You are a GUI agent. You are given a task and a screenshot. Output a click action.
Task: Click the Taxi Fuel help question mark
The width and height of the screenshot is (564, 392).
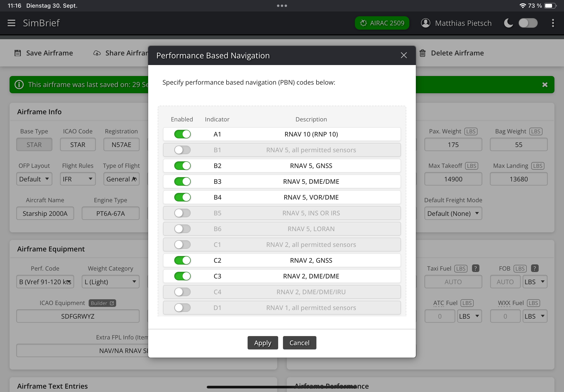pos(475,268)
